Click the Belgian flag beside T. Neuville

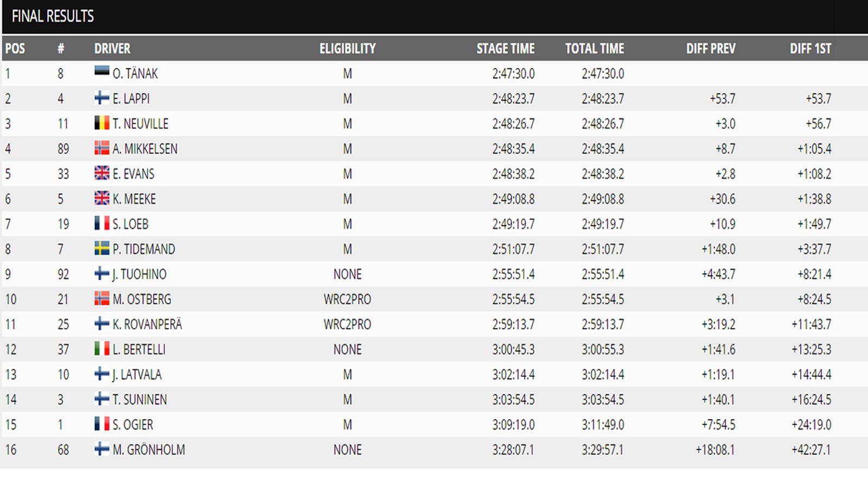coord(101,123)
